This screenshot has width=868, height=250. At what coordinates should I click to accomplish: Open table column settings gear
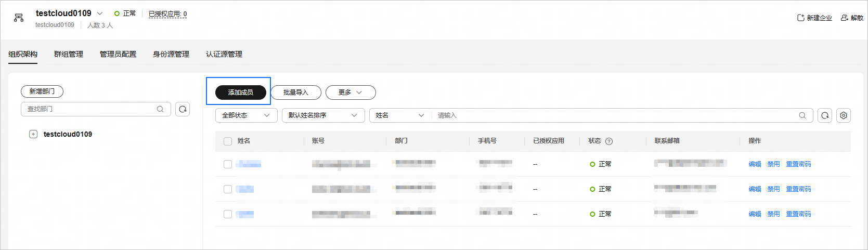pos(844,115)
